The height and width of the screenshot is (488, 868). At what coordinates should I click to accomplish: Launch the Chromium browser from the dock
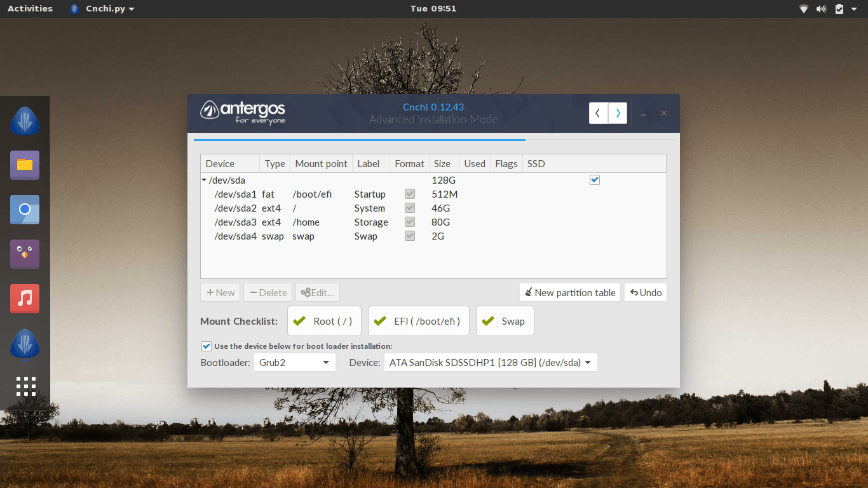click(25, 210)
